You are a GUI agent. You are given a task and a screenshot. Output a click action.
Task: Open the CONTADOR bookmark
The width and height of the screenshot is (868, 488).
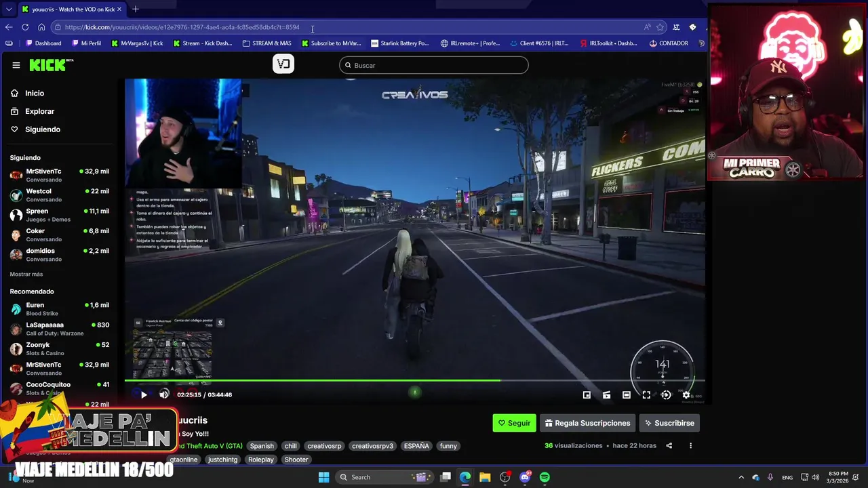(669, 43)
